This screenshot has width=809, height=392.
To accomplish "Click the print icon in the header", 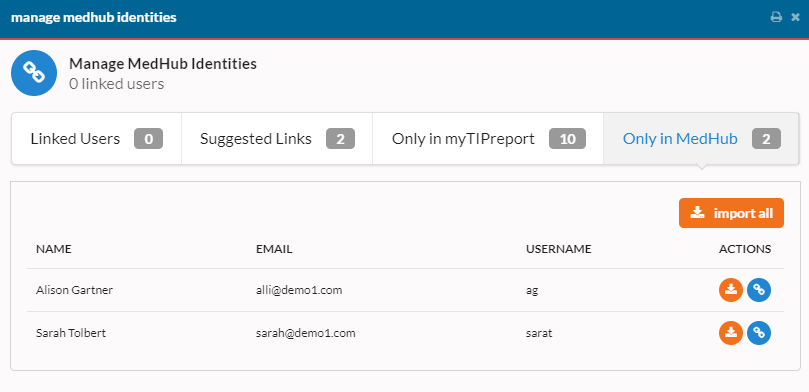I will coord(776,18).
